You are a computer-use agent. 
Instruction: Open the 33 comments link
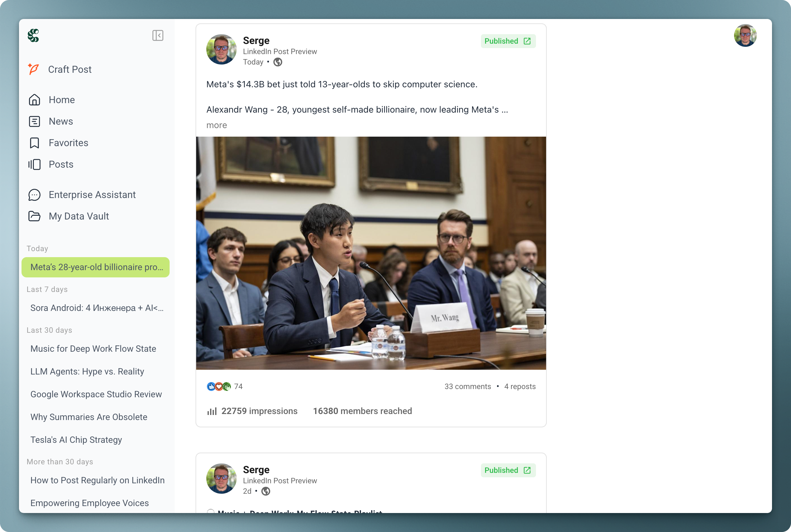[x=467, y=387]
